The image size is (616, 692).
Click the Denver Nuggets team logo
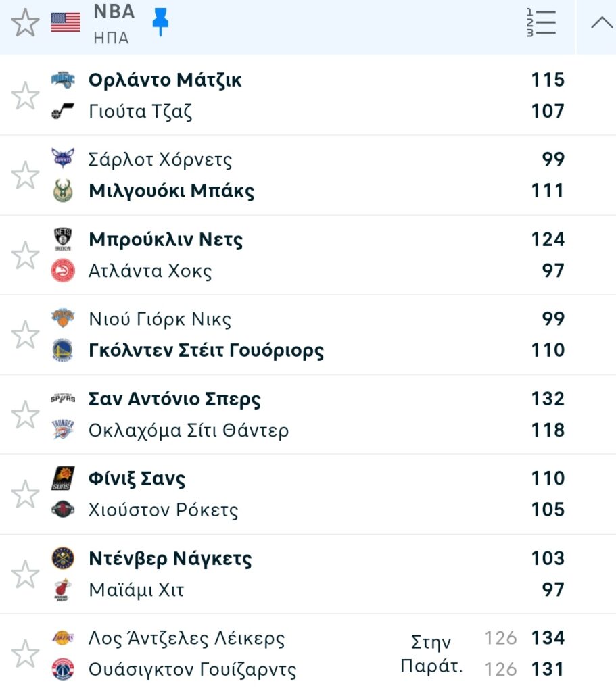63,558
